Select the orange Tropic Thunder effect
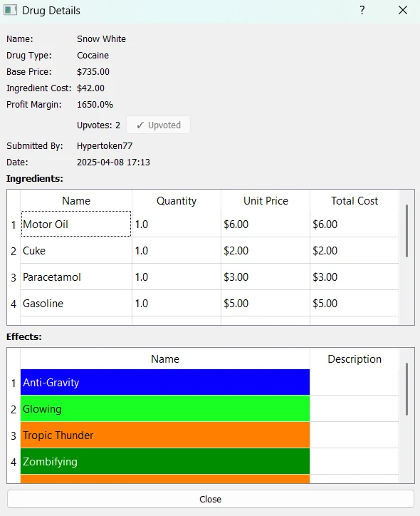This screenshot has width=420, height=516. pyautogui.click(x=165, y=435)
